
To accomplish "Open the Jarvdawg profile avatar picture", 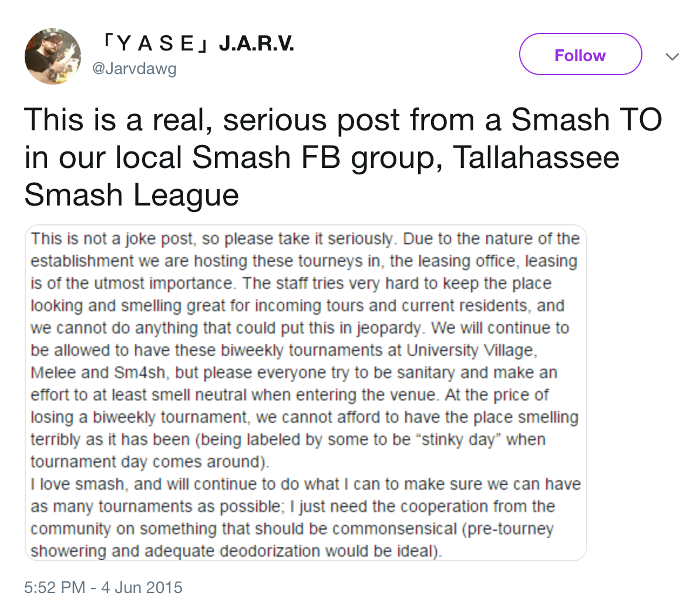I will click(x=53, y=56).
